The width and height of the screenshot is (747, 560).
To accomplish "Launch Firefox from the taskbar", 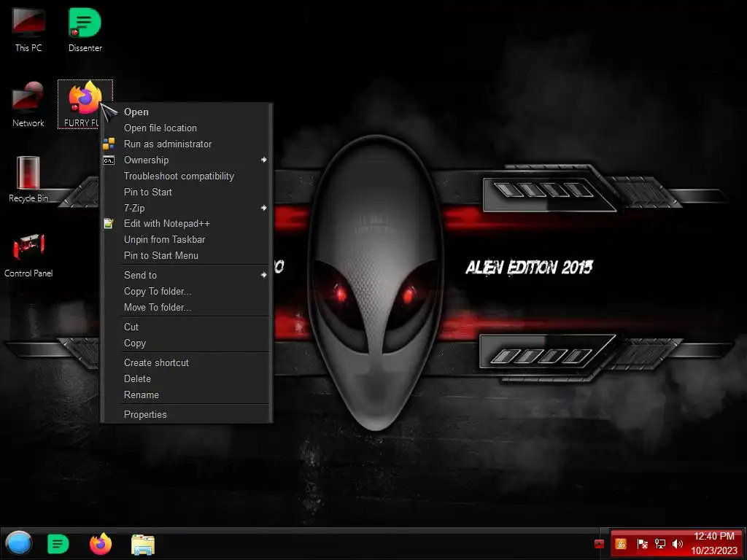I will [101, 544].
